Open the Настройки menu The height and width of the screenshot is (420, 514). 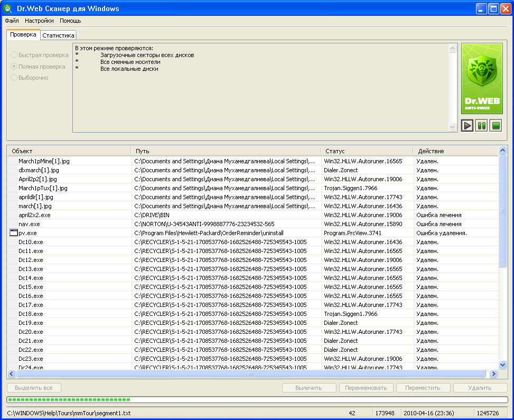tap(39, 21)
